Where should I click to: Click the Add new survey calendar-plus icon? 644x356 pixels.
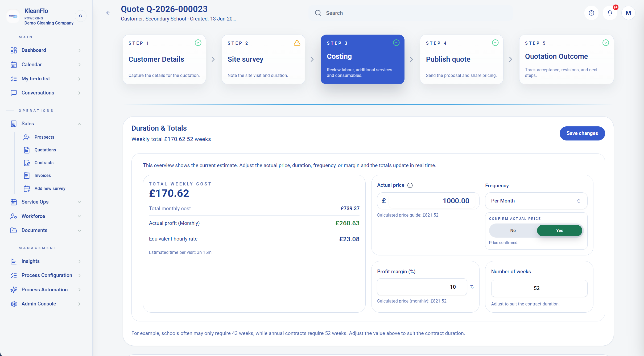click(x=27, y=189)
